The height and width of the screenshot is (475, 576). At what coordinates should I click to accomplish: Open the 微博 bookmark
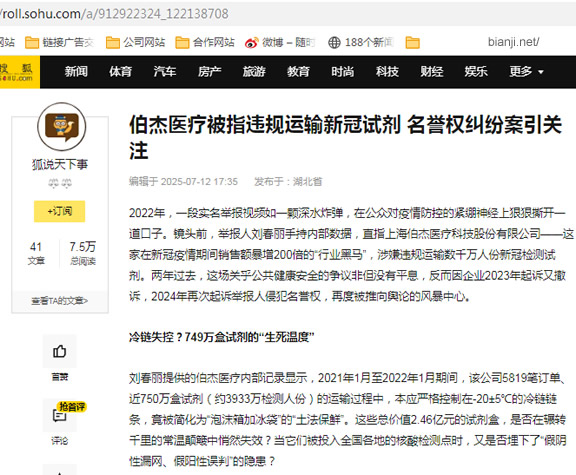[x=280, y=43]
